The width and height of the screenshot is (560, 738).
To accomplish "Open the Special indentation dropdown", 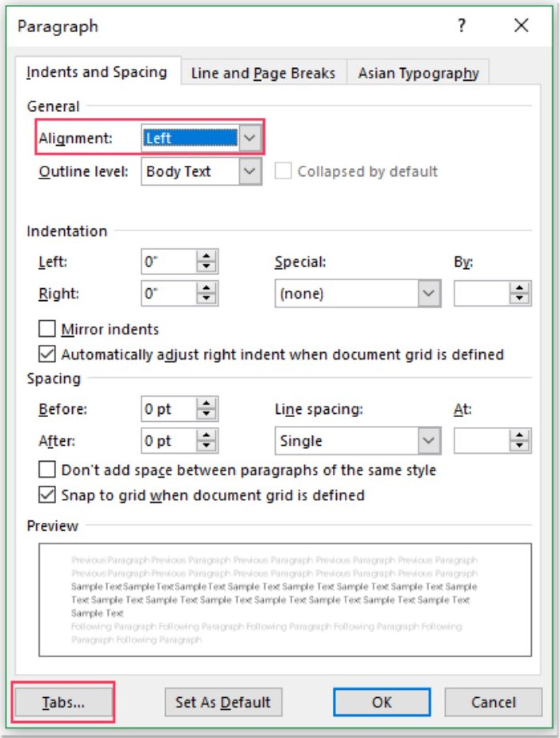I will (x=428, y=293).
